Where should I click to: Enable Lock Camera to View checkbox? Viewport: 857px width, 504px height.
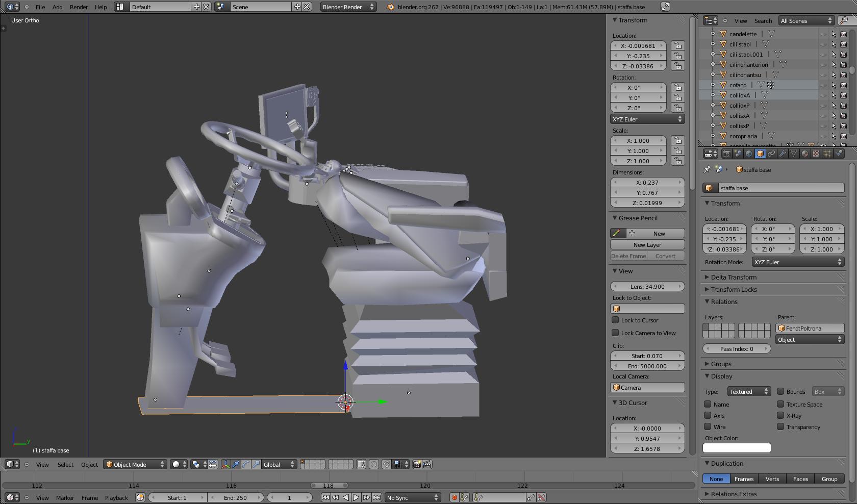point(615,333)
